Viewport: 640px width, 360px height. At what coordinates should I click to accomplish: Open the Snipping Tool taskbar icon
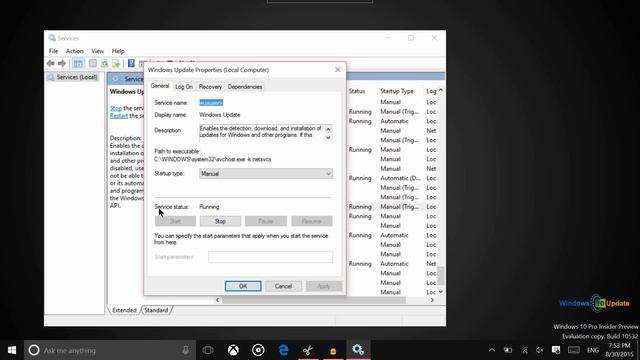[308, 350]
